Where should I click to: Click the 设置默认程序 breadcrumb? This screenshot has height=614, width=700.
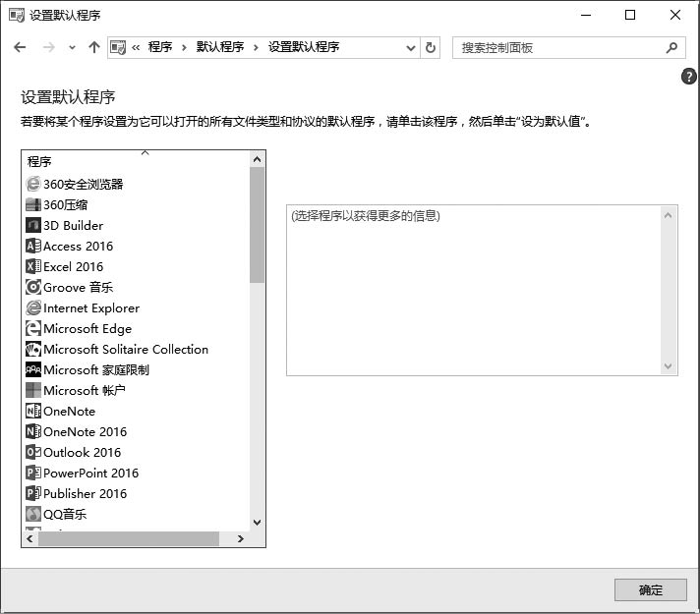(304, 47)
